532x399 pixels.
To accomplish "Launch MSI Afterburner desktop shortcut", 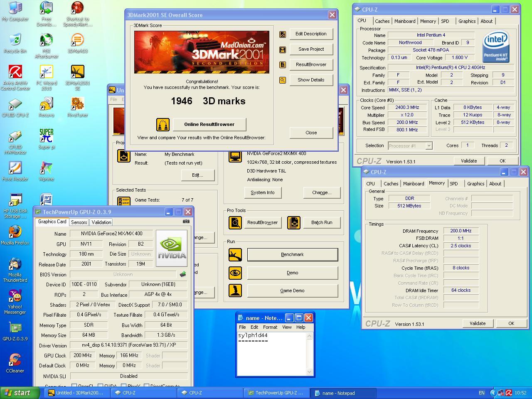I will 47,46.
